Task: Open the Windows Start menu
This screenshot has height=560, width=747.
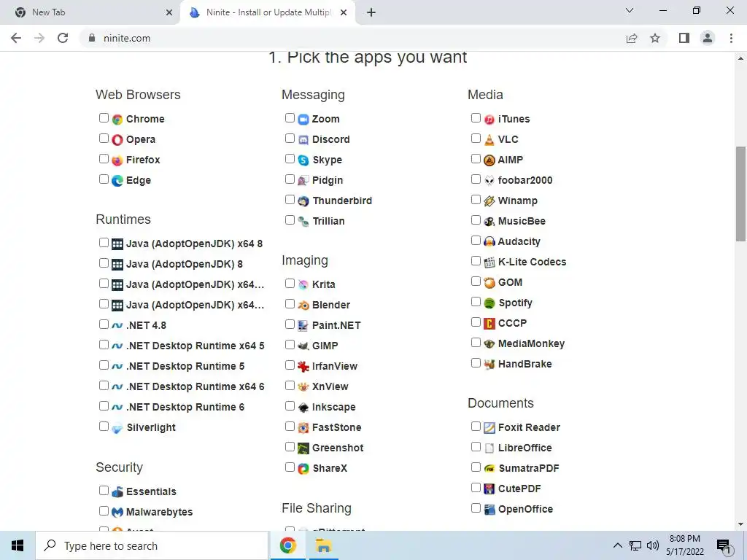Action: pyautogui.click(x=18, y=545)
